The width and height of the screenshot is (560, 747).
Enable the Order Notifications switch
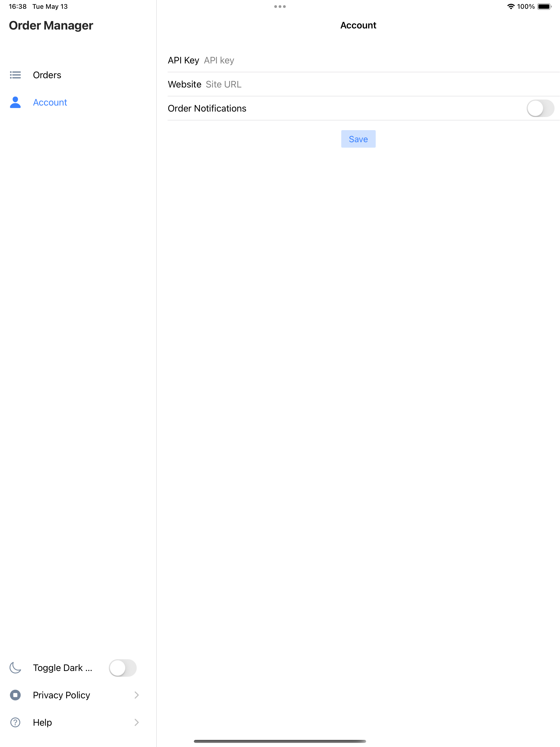[x=540, y=108]
